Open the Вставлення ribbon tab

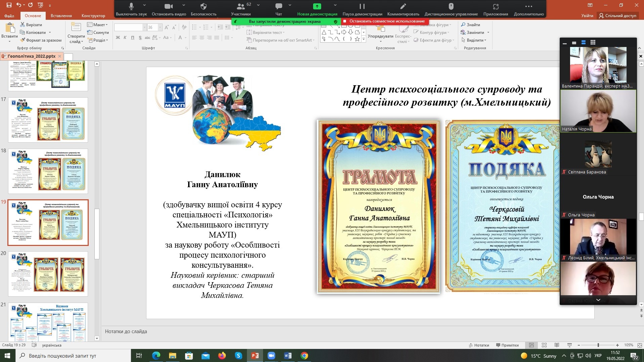pos(61,16)
